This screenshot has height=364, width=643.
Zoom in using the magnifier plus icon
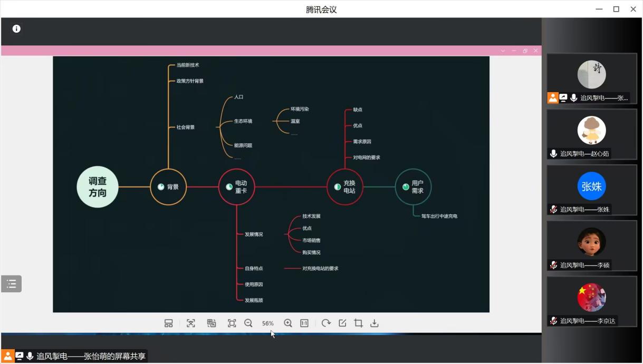coord(288,323)
